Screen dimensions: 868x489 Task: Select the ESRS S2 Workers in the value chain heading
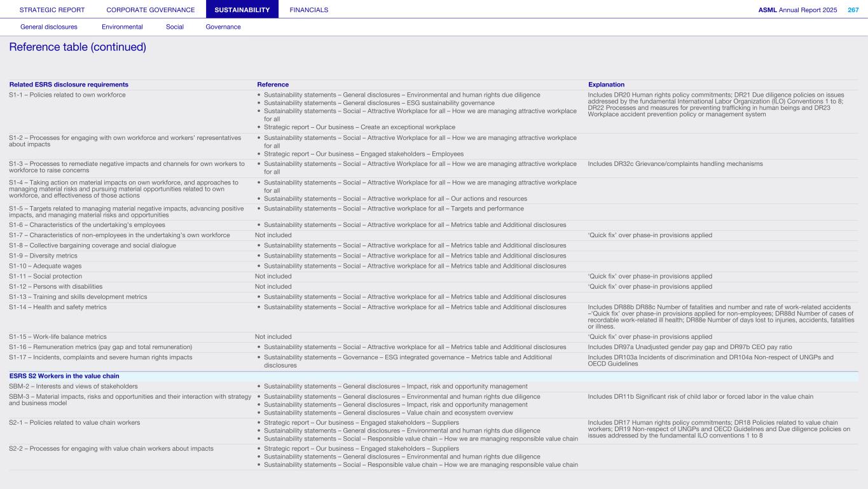click(64, 376)
